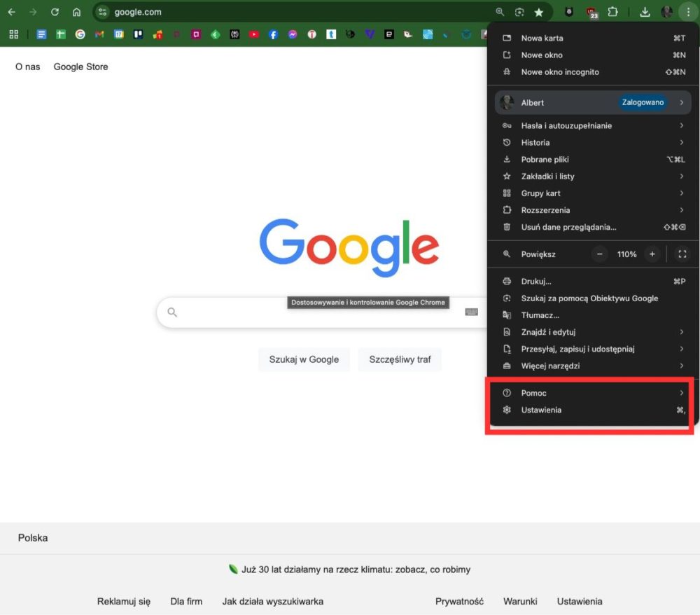Click the Szukaj w Google button

[x=304, y=359]
